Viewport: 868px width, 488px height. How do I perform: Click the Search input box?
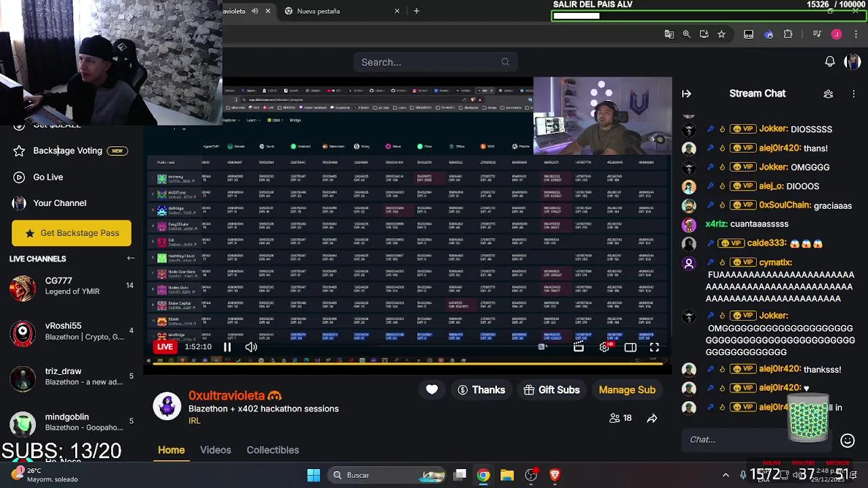click(435, 62)
